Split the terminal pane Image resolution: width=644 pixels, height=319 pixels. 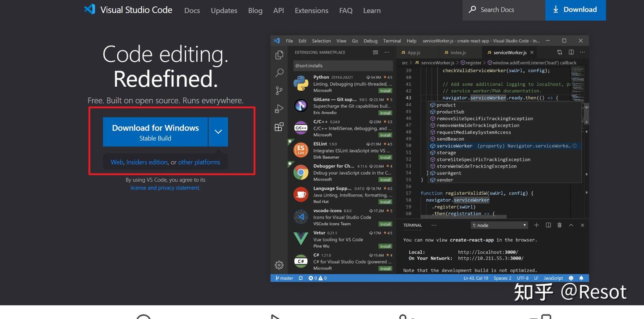[x=548, y=225]
